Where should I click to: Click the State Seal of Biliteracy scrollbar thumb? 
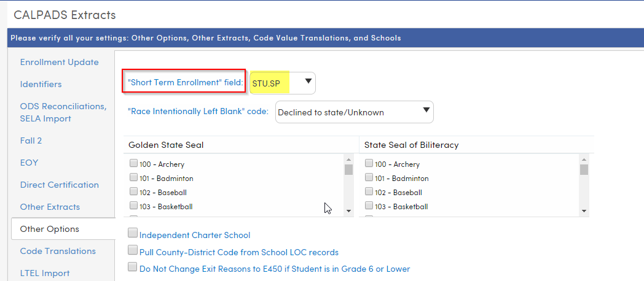[x=584, y=169]
